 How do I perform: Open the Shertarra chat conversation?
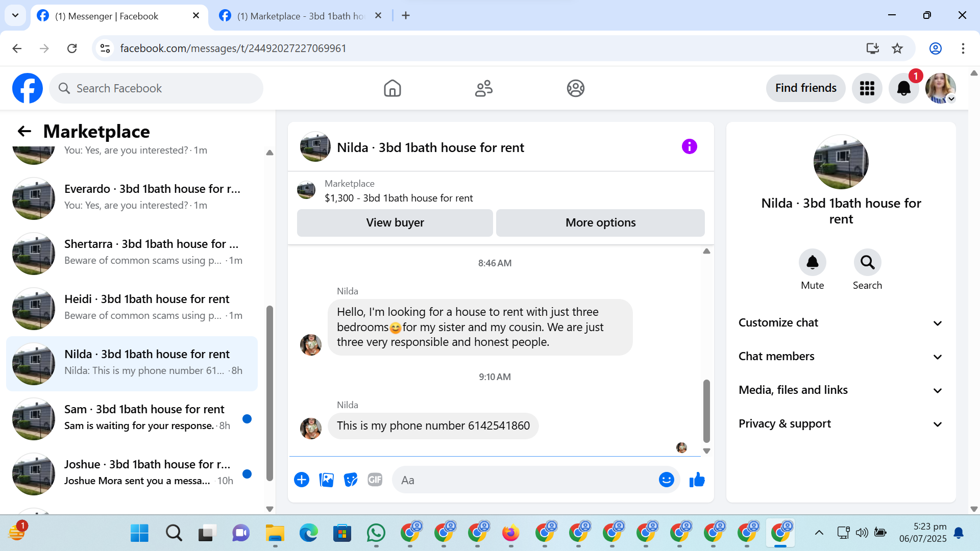(x=132, y=254)
